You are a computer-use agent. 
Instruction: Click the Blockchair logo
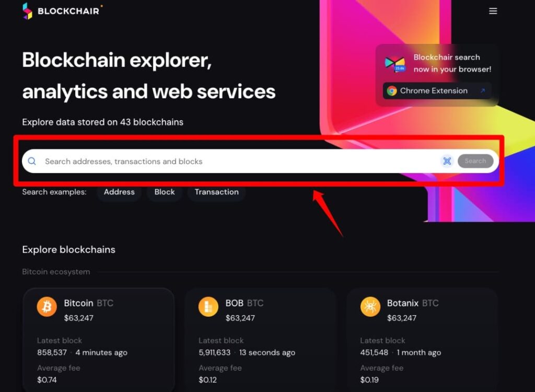click(x=62, y=10)
